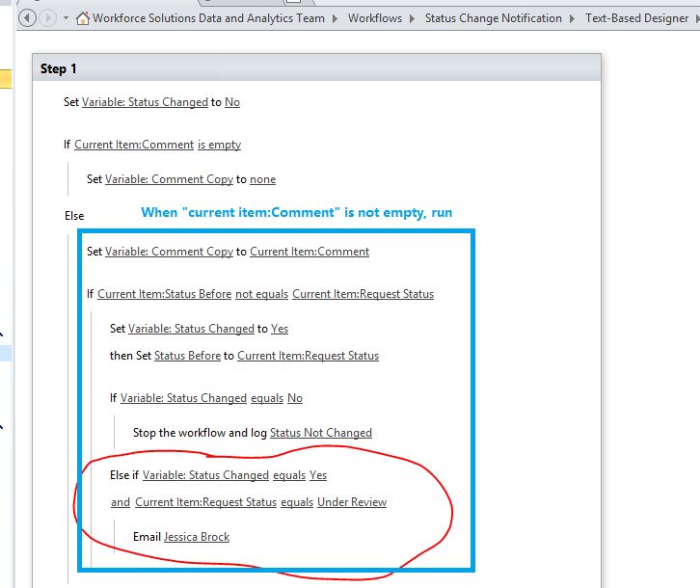Image resolution: width=700 pixels, height=588 pixels.
Task: Click Current Item:Comment in the first If condition
Action: tap(134, 145)
